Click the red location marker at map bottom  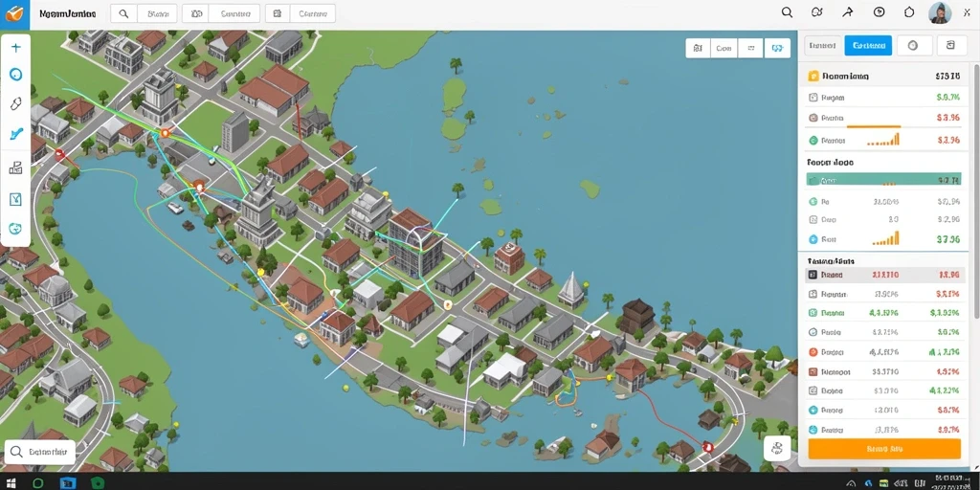click(x=708, y=446)
